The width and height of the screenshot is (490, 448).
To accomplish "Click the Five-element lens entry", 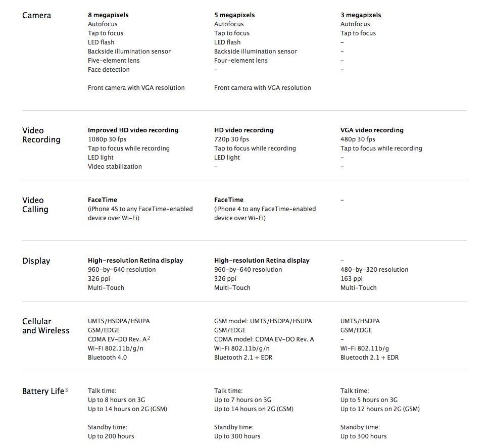I will point(114,61).
